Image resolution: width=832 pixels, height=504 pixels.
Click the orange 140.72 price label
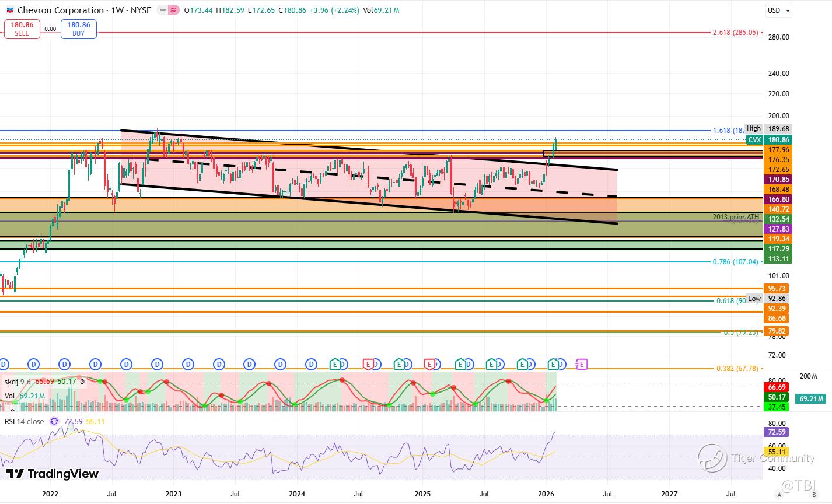click(778, 209)
